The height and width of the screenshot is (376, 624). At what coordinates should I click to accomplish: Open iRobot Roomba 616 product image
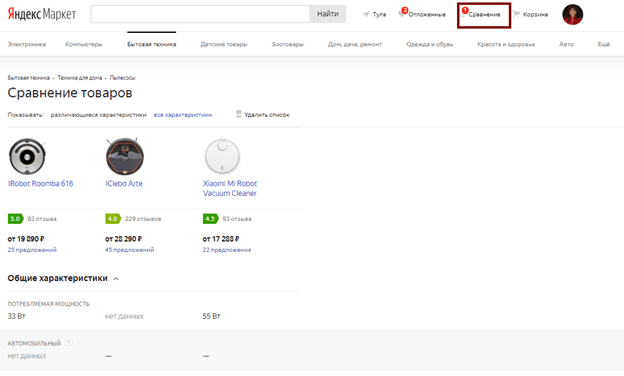click(27, 156)
